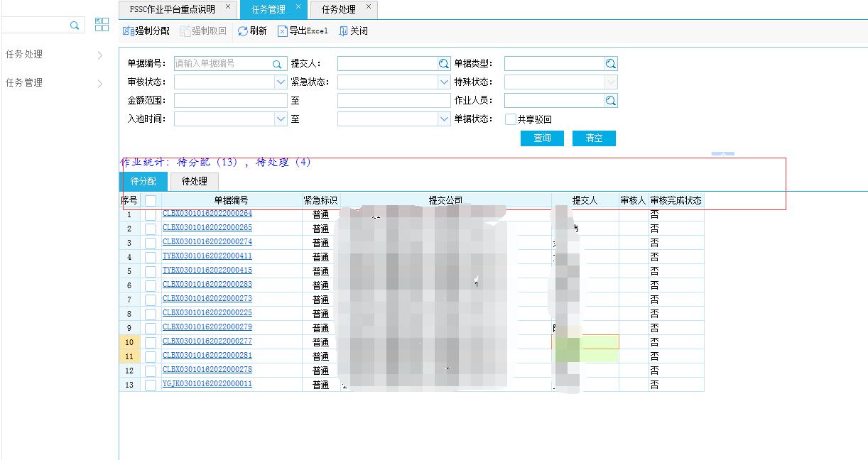Open the 审核状态 dropdown
This screenshot has width=868, height=460.
click(x=281, y=82)
